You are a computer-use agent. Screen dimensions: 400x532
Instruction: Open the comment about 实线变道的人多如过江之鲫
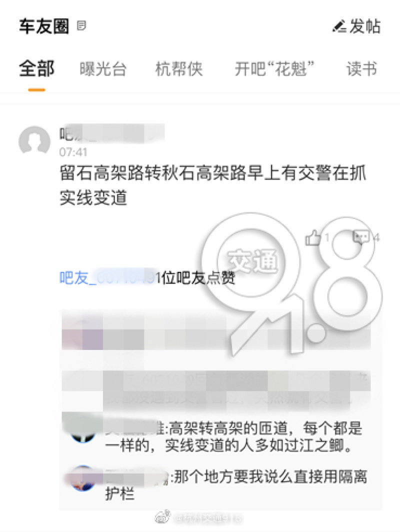[233, 436]
